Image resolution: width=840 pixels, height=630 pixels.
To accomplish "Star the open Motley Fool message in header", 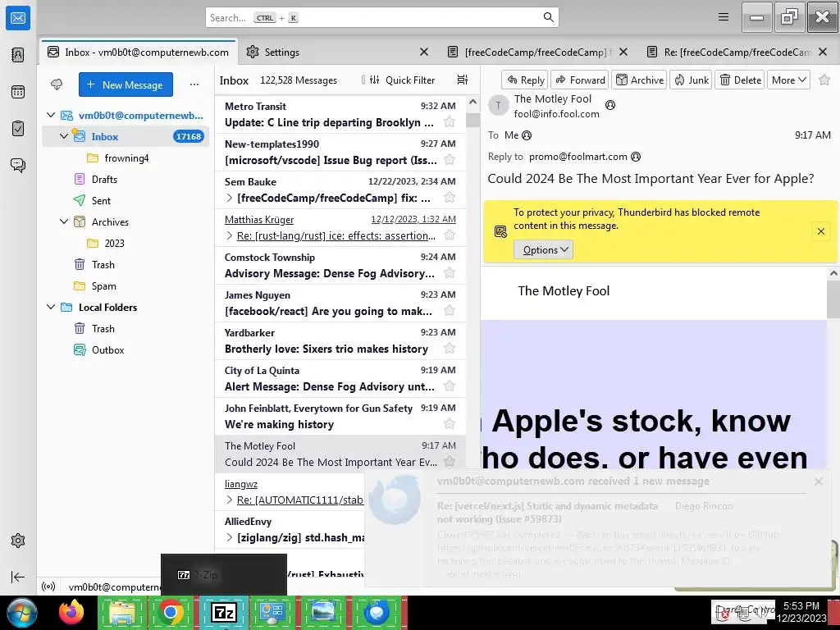I will pos(824,80).
